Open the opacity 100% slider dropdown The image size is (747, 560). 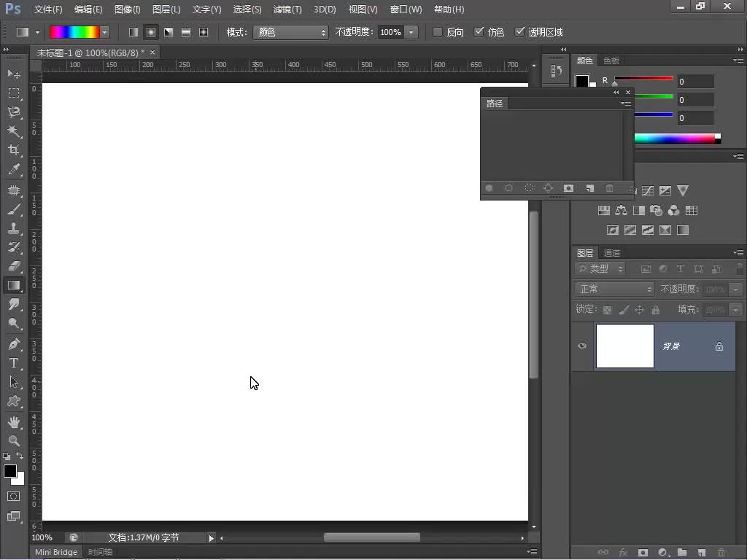click(411, 32)
